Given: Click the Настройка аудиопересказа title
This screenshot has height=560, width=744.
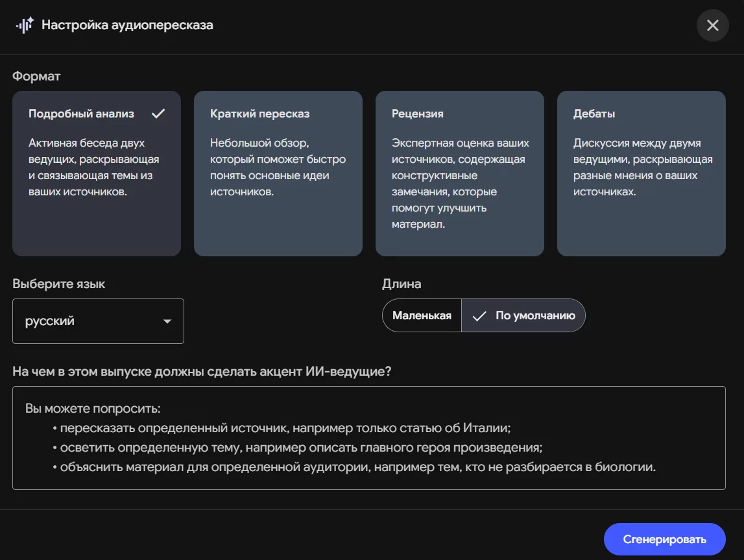Looking at the screenshot, I should (x=127, y=25).
